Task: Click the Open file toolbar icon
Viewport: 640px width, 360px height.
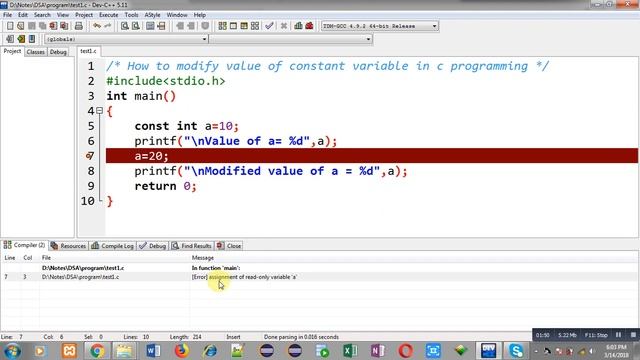Action: point(20,26)
